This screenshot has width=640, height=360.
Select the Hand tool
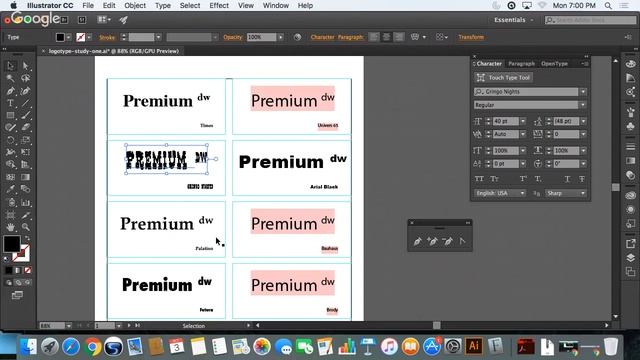(11, 227)
